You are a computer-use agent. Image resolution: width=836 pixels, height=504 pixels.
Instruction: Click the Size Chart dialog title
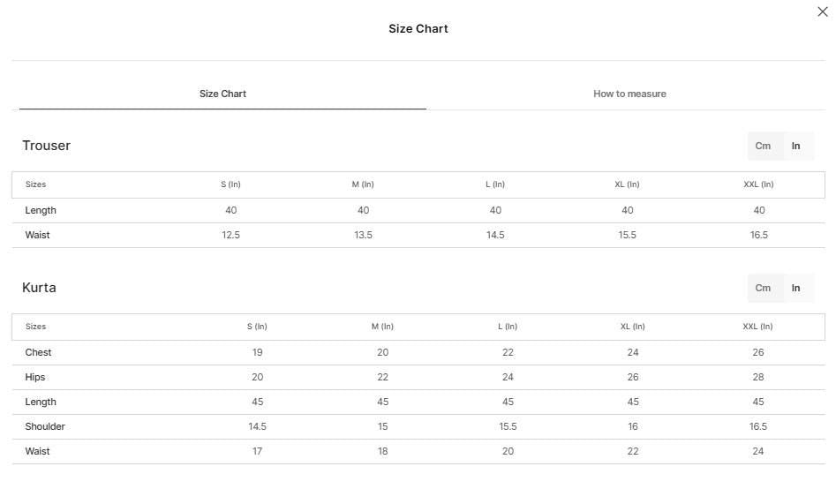coord(418,29)
